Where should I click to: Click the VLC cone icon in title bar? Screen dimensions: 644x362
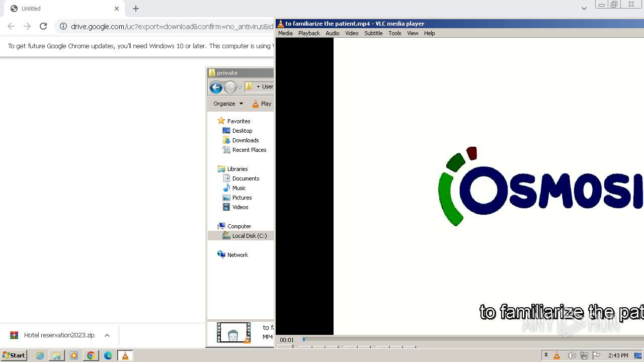point(281,24)
